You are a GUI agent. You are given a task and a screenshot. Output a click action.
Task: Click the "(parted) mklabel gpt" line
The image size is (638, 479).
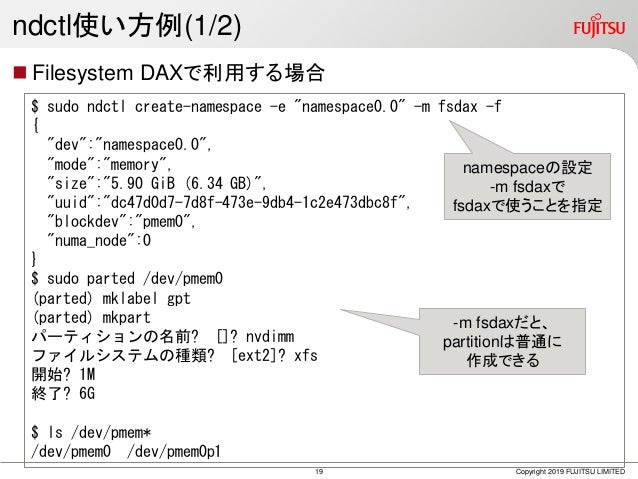pyautogui.click(x=111, y=298)
